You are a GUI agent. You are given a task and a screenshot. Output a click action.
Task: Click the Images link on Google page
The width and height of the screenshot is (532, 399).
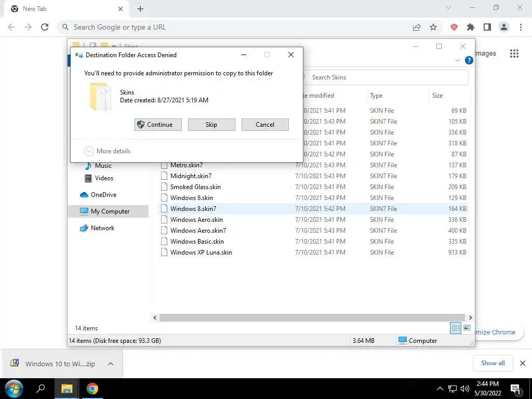(486, 54)
